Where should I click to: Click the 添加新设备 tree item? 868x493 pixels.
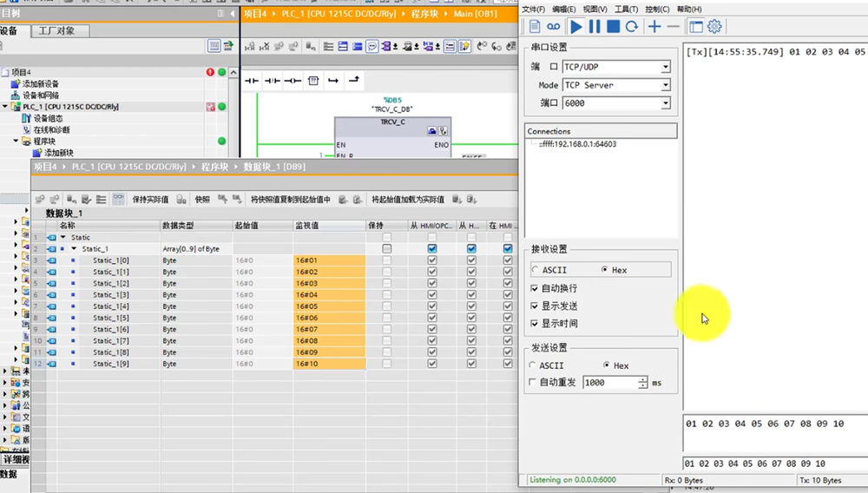tap(40, 84)
